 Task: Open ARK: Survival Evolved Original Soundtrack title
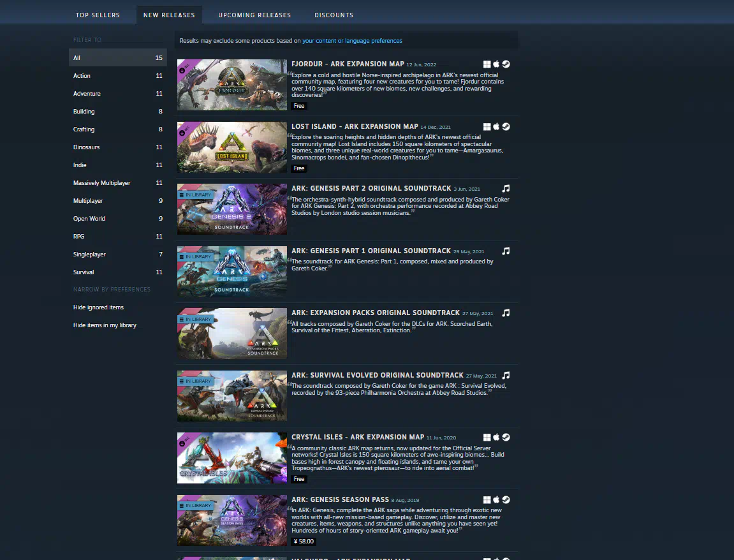pyautogui.click(x=378, y=375)
